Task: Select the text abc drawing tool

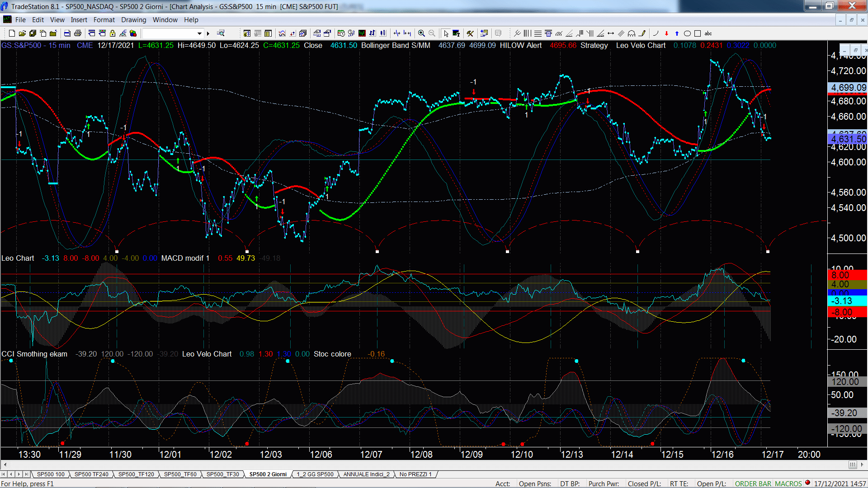Action: [708, 33]
